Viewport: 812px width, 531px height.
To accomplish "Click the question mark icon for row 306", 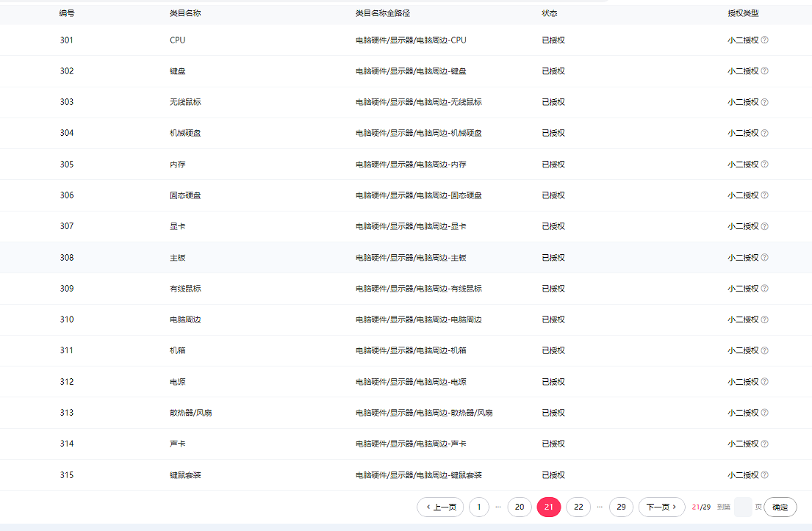I will 764,195.
